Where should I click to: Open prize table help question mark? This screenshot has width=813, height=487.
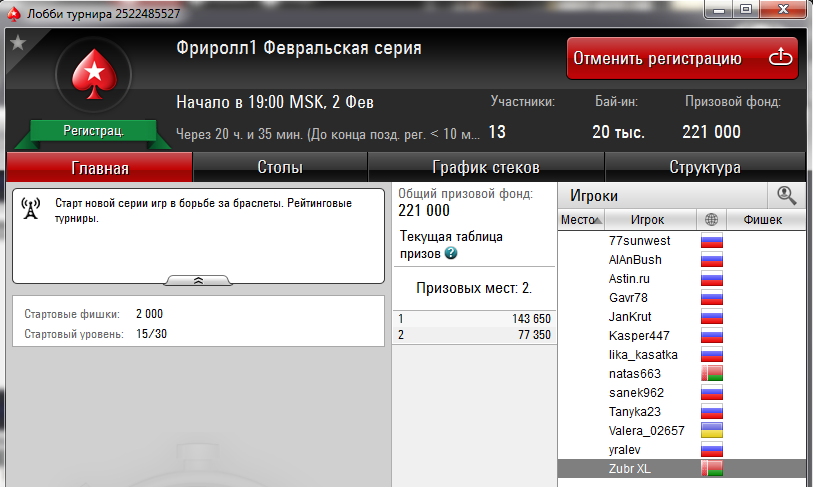451,253
